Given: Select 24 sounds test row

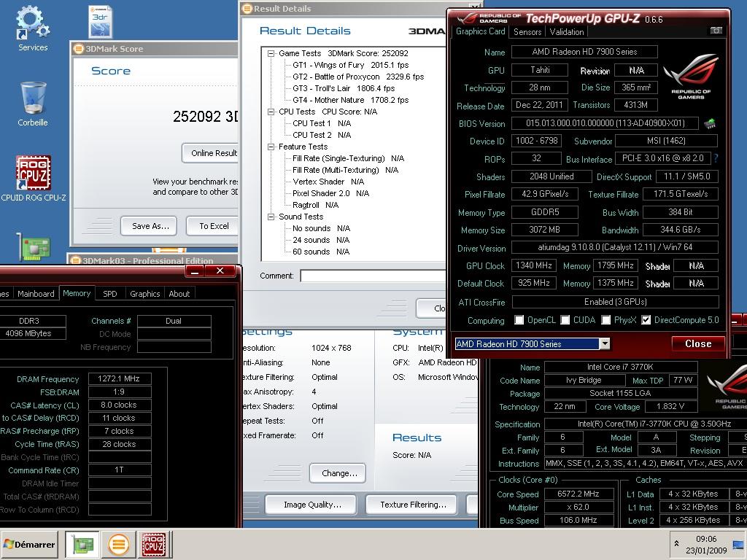Looking at the screenshot, I should pos(321,240).
